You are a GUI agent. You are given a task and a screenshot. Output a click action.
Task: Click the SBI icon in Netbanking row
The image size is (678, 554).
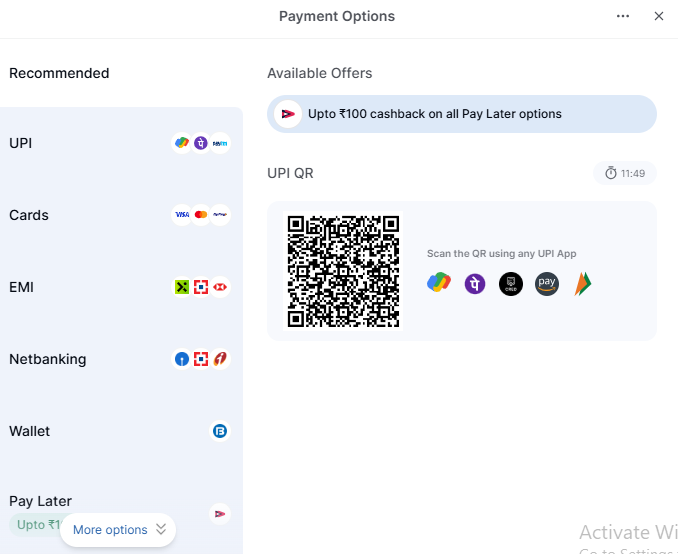(x=182, y=359)
